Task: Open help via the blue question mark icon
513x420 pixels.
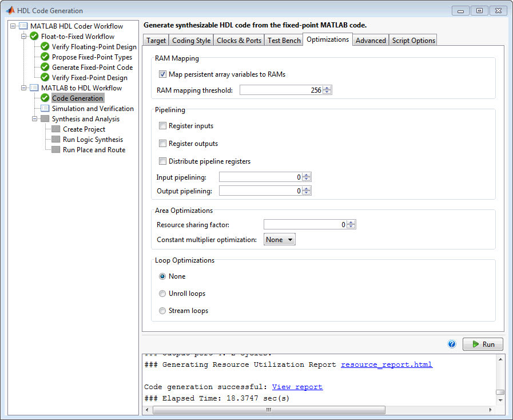Action: coord(452,343)
